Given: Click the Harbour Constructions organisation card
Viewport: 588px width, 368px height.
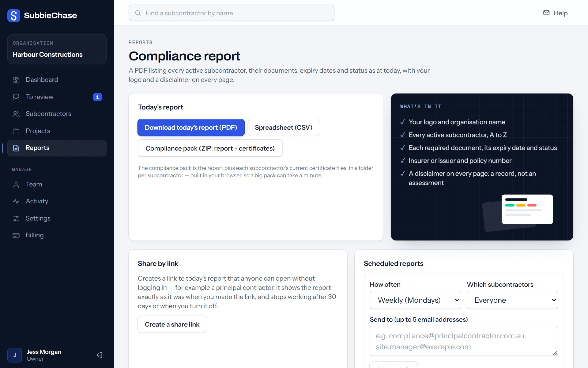Looking at the screenshot, I should click(x=57, y=49).
